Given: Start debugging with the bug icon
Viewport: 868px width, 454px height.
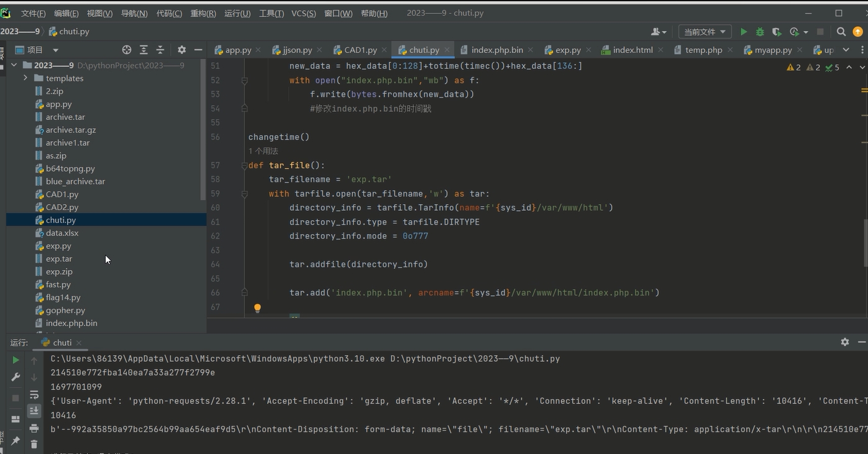Looking at the screenshot, I should [760, 32].
